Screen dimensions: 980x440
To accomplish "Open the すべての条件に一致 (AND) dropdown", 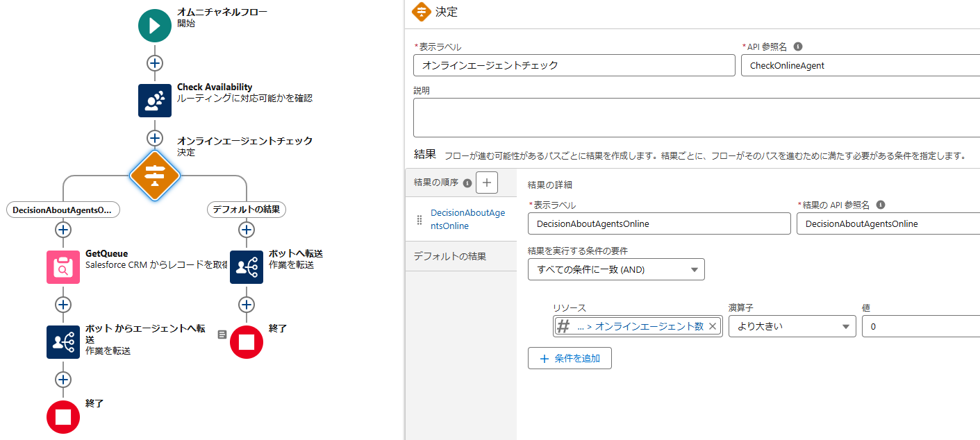I will (616, 269).
